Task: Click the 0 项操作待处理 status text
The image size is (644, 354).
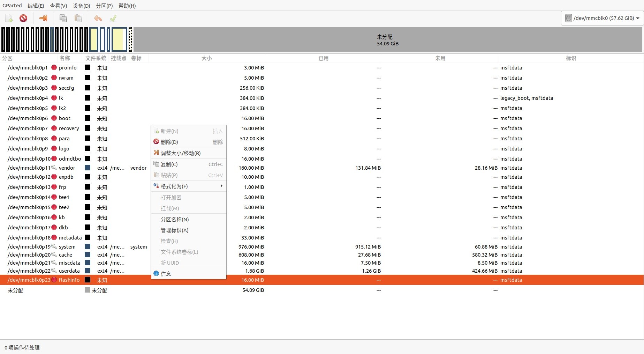Action: click(22, 347)
